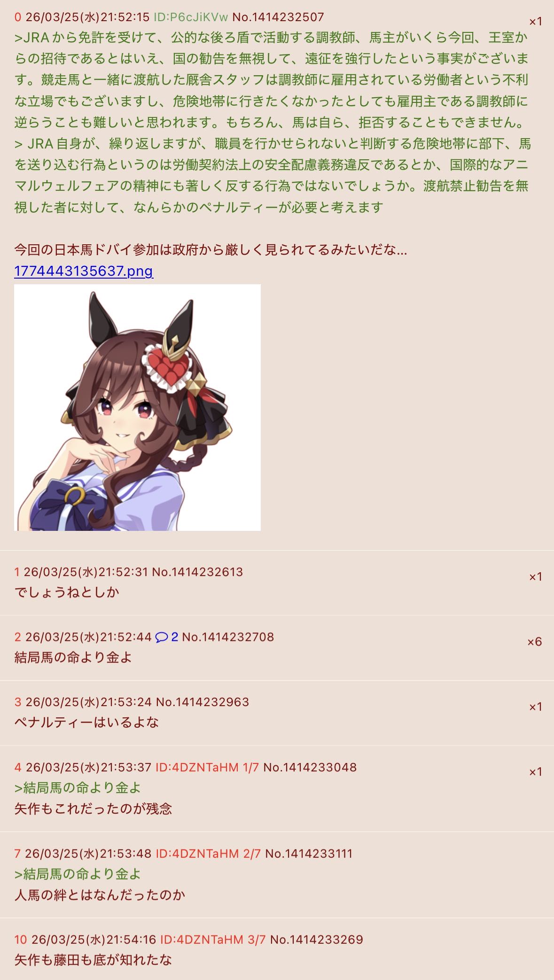Click the ×1 counter on post 1
This screenshot has width=554, height=980.
(536, 577)
